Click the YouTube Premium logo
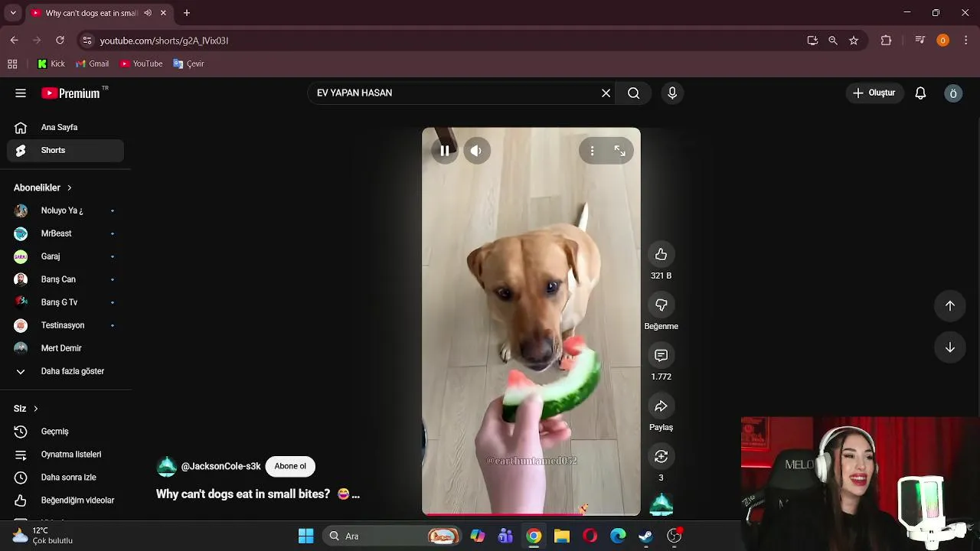This screenshot has width=980, height=551. [x=71, y=93]
